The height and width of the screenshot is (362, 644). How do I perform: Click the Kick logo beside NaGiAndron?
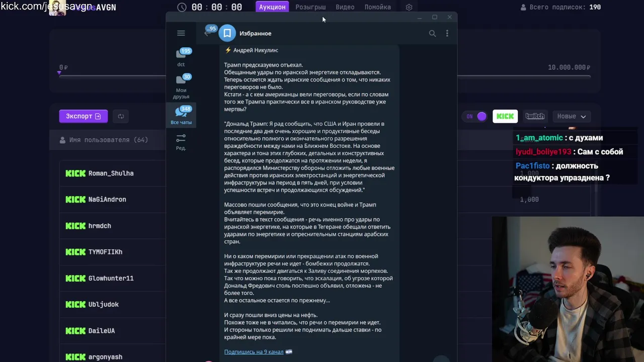pyautogui.click(x=75, y=199)
